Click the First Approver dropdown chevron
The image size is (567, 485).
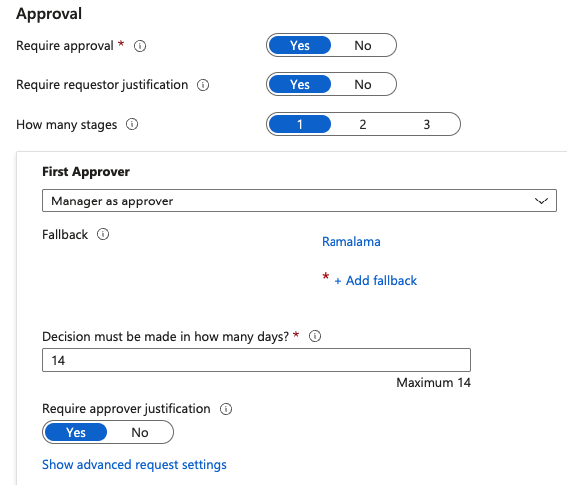541,201
